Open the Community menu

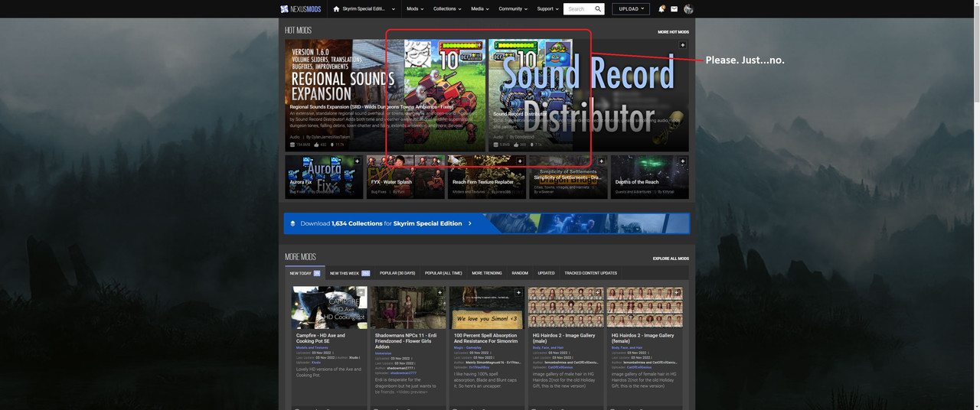point(513,9)
